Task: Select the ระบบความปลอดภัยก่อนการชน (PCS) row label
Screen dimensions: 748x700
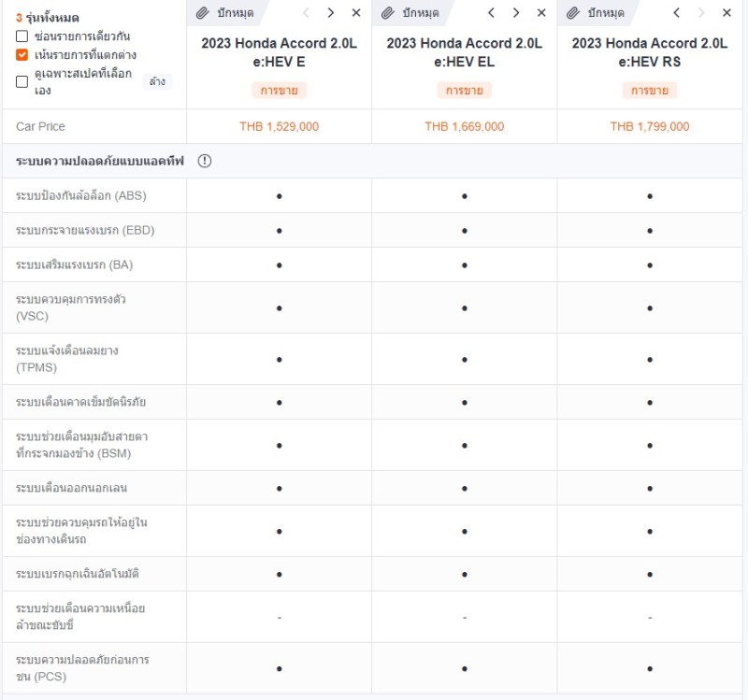Action: pos(82,668)
